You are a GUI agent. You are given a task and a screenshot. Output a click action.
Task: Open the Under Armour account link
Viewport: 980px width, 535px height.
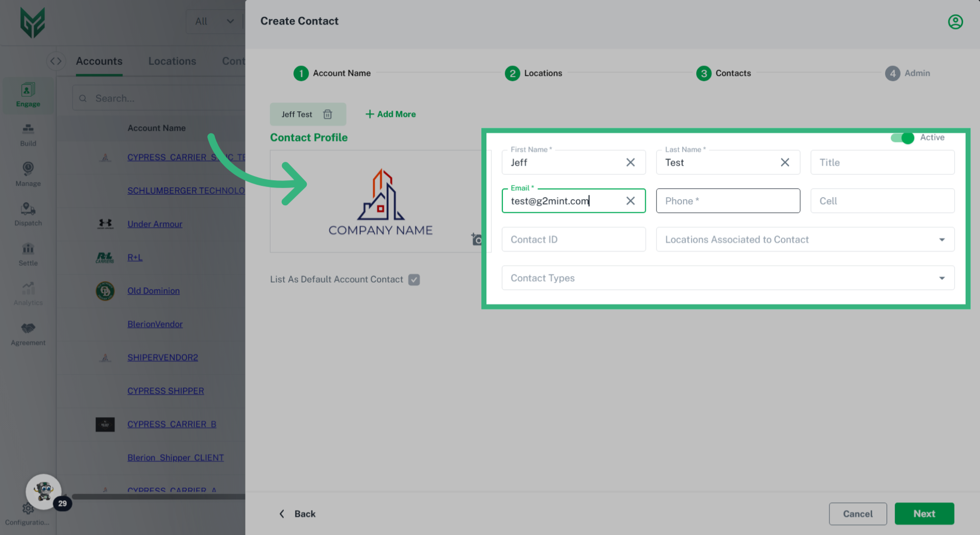[155, 224]
